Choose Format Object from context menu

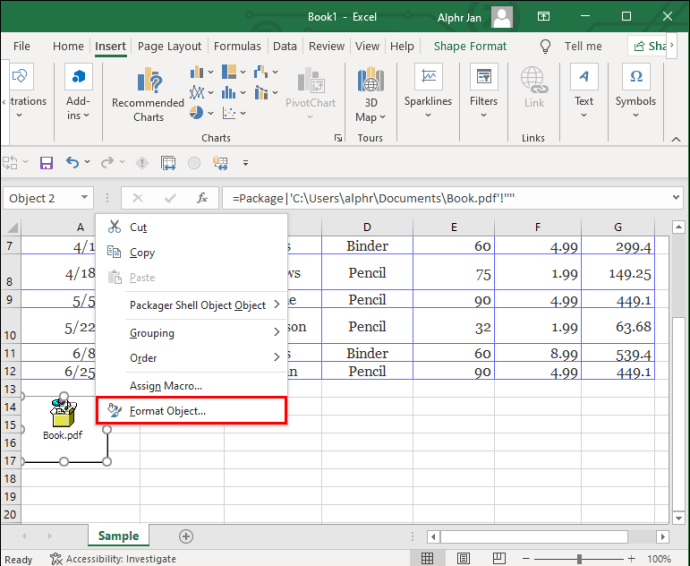pyautogui.click(x=168, y=410)
